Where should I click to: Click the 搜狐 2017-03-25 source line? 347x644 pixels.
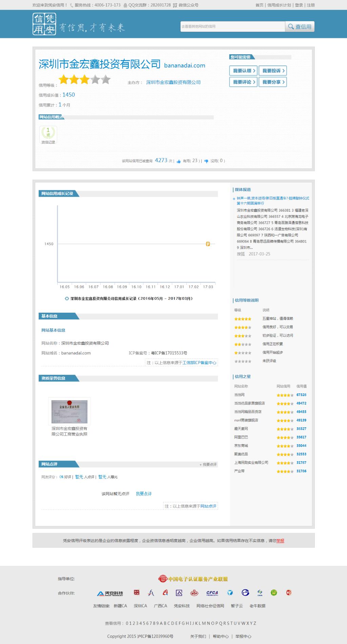(253, 254)
